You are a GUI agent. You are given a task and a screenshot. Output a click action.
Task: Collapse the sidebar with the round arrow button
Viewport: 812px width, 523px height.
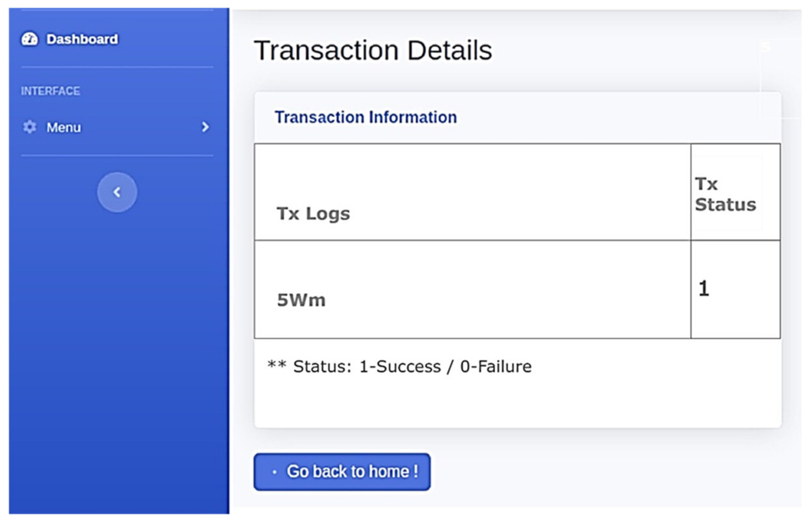(x=117, y=192)
